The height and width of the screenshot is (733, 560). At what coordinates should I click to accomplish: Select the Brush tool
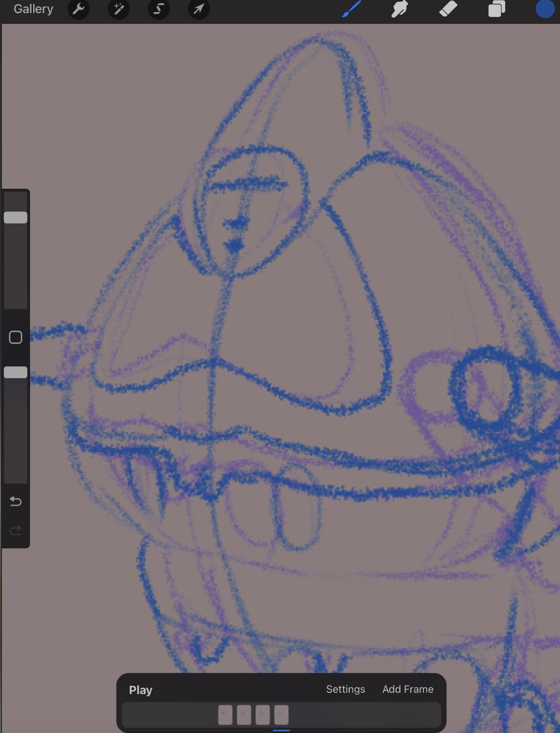(x=352, y=9)
